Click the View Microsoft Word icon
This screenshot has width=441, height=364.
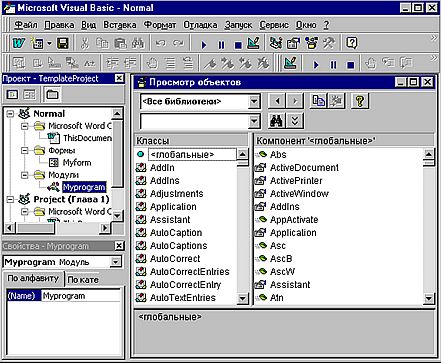[x=19, y=43]
